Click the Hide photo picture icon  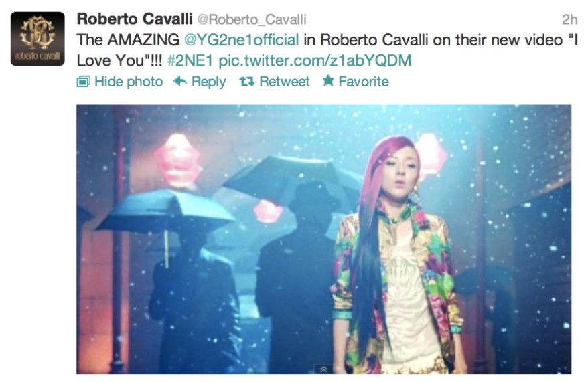pyautogui.click(x=83, y=81)
